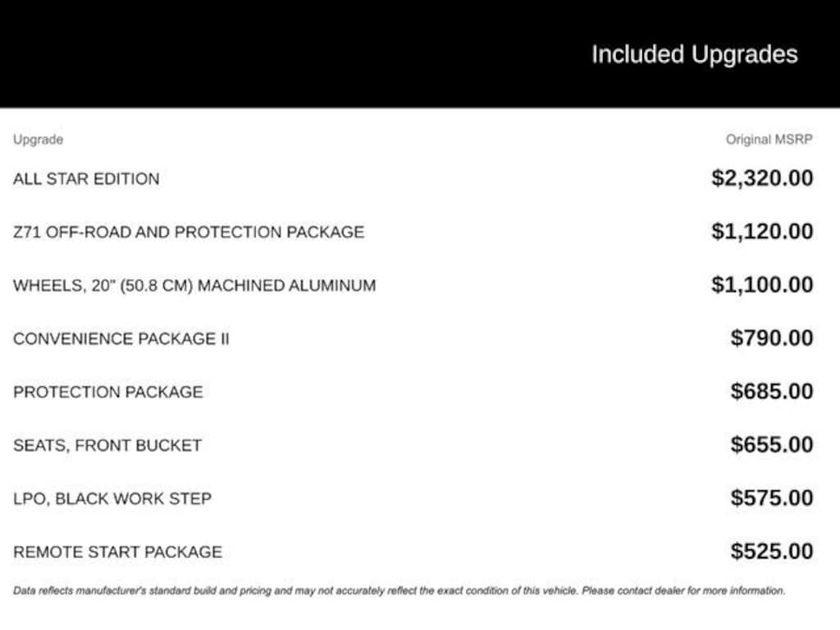Click the $1,100.00 price

tap(762, 285)
